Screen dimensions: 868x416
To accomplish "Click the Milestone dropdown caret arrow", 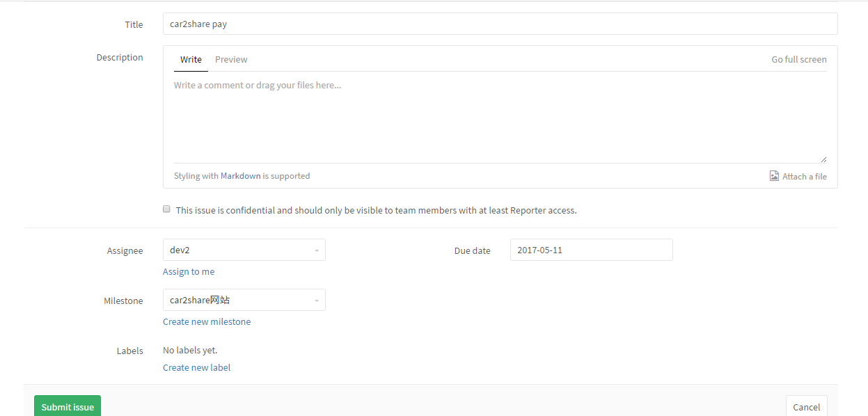I will click(x=316, y=301).
